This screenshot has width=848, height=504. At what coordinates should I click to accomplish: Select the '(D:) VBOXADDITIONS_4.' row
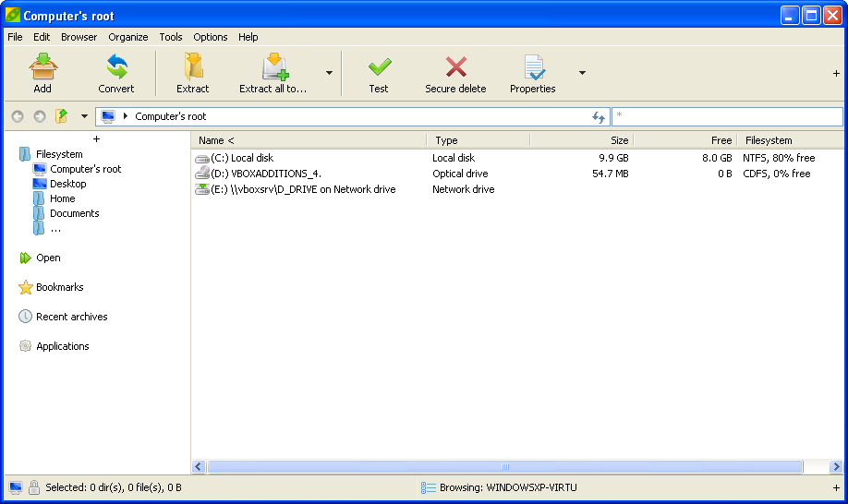pos(517,174)
